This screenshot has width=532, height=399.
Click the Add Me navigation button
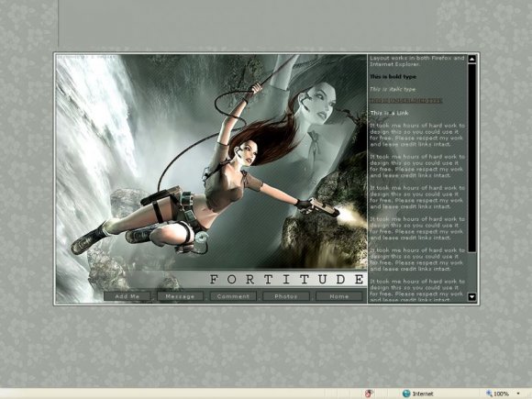click(x=127, y=296)
